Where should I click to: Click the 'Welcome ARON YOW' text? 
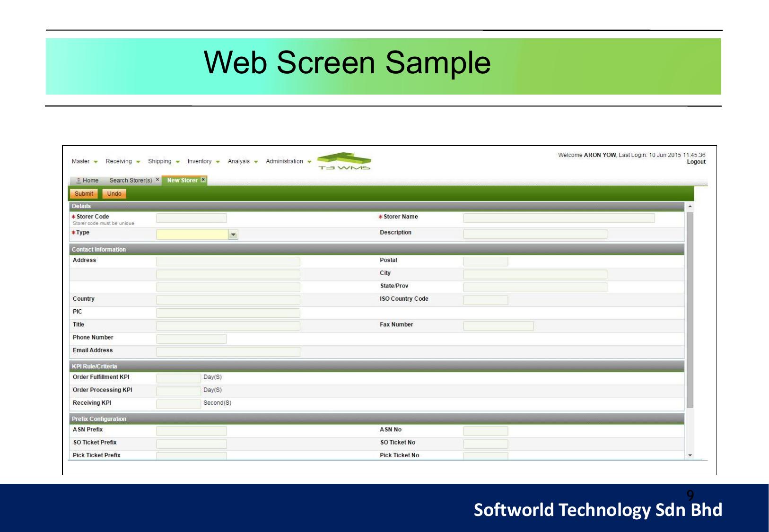587,155
